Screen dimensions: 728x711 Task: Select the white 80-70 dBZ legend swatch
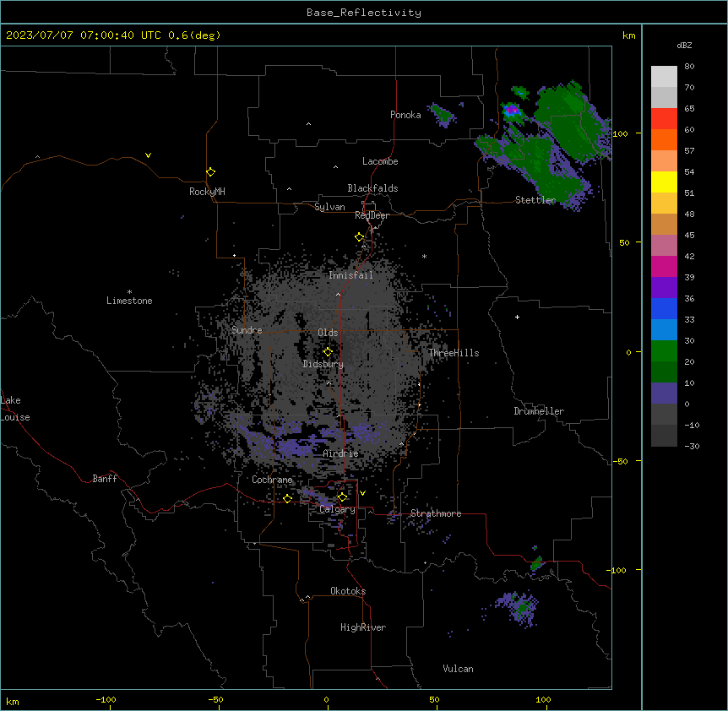[664, 77]
